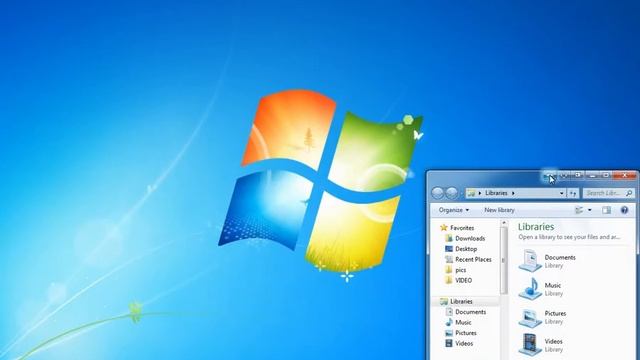The image size is (640, 360).
Task: Select the Libraries node in the navigation pane
Action: (456, 302)
